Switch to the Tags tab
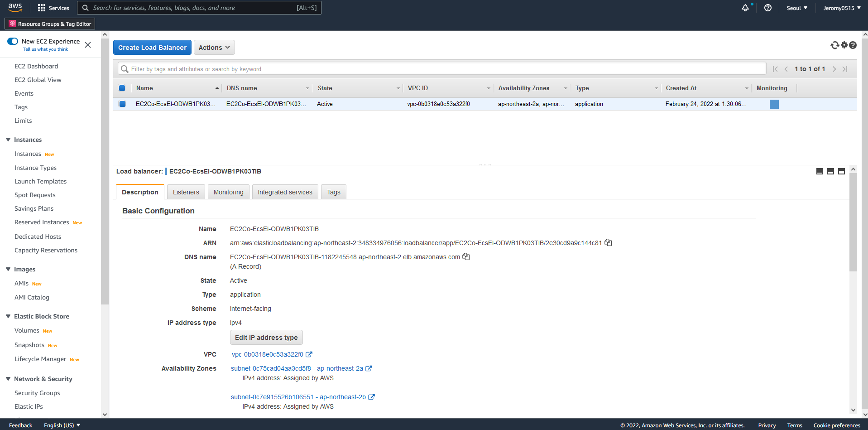 click(x=334, y=192)
